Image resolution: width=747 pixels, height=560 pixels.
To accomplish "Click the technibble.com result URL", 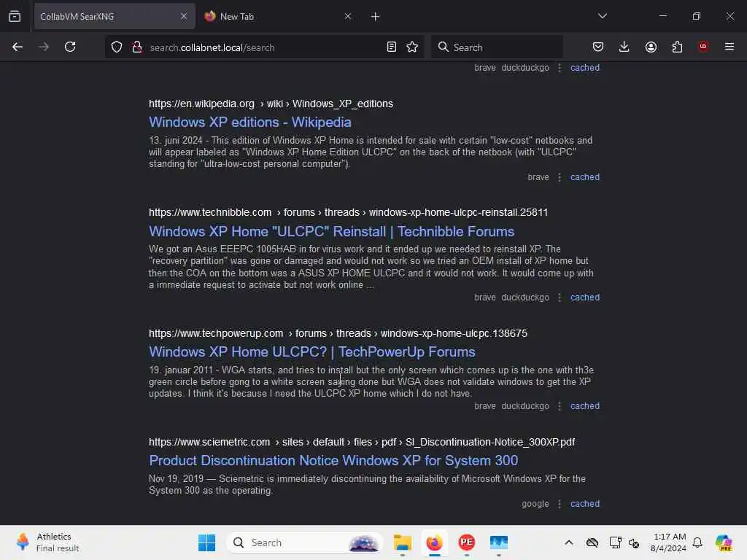I will pos(348,212).
